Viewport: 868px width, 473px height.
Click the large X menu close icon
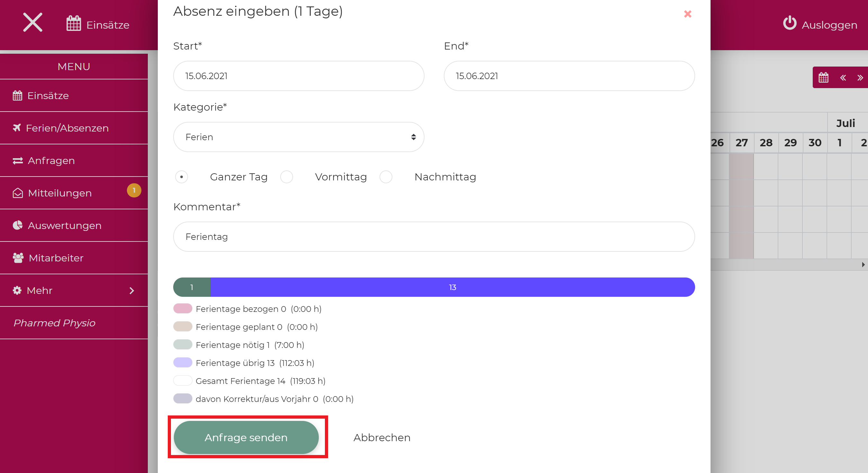(x=33, y=22)
